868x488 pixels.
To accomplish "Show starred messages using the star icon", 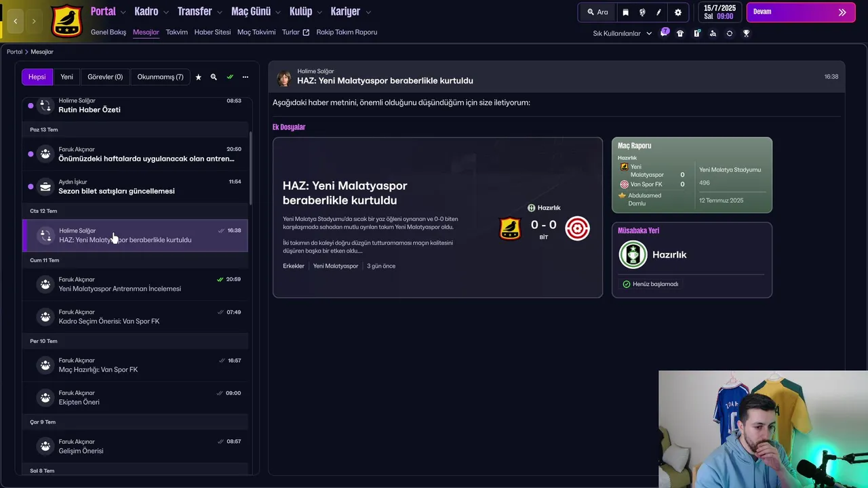I will pos(198,77).
